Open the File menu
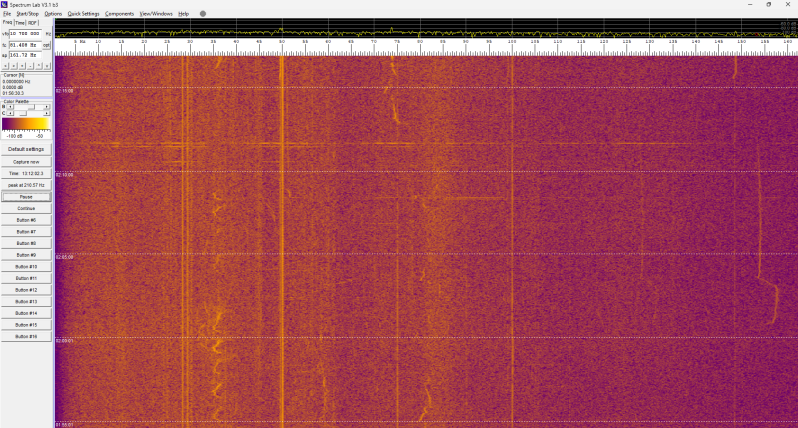This screenshot has width=798, height=428. pyautogui.click(x=7, y=14)
